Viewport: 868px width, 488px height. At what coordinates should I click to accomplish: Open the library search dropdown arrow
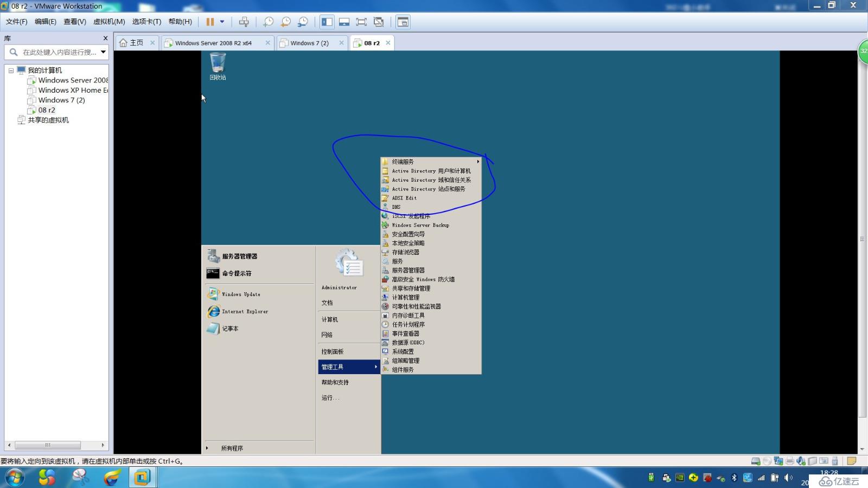[x=103, y=52]
